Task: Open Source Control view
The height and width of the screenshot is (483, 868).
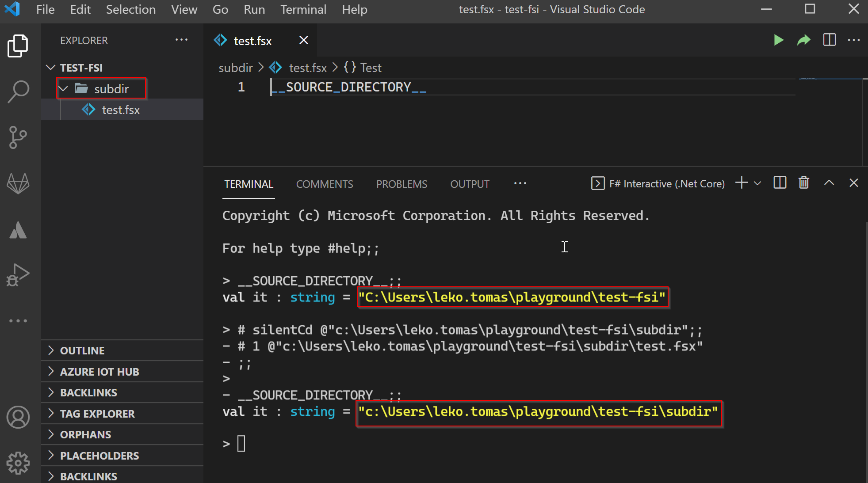Action: tap(18, 137)
